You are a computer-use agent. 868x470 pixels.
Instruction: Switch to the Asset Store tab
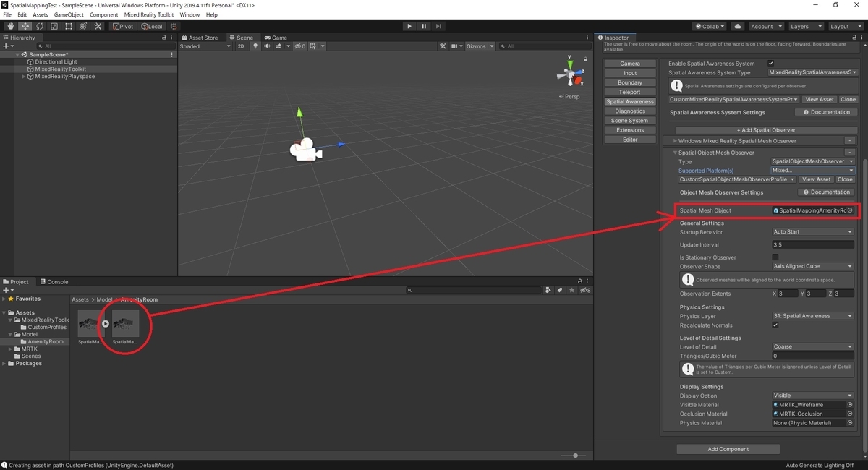click(199, 38)
